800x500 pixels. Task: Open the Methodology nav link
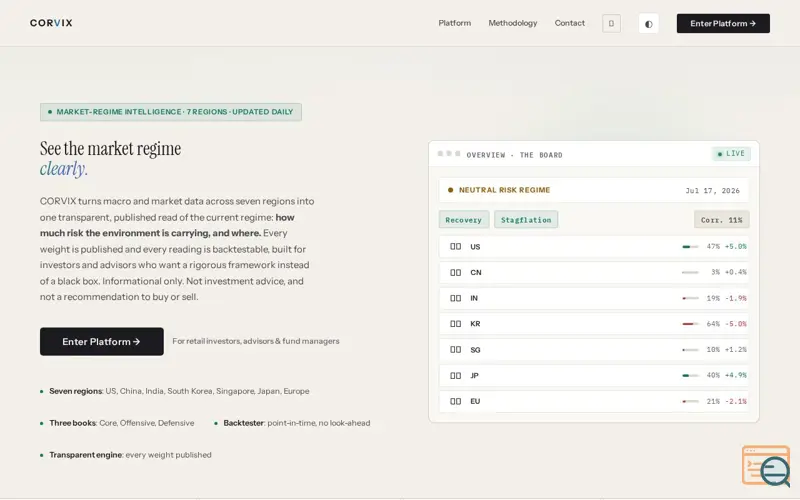tap(513, 23)
